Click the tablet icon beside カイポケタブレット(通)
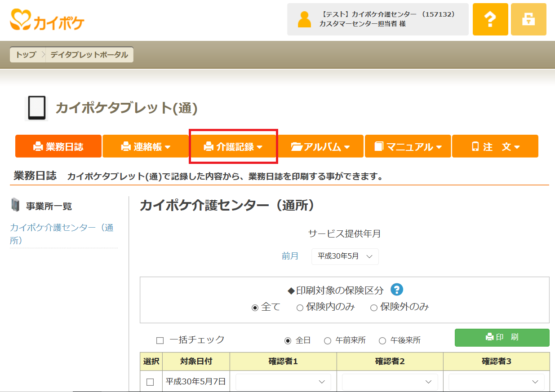The image size is (555, 392). pyautogui.click(x=37, y=108)
